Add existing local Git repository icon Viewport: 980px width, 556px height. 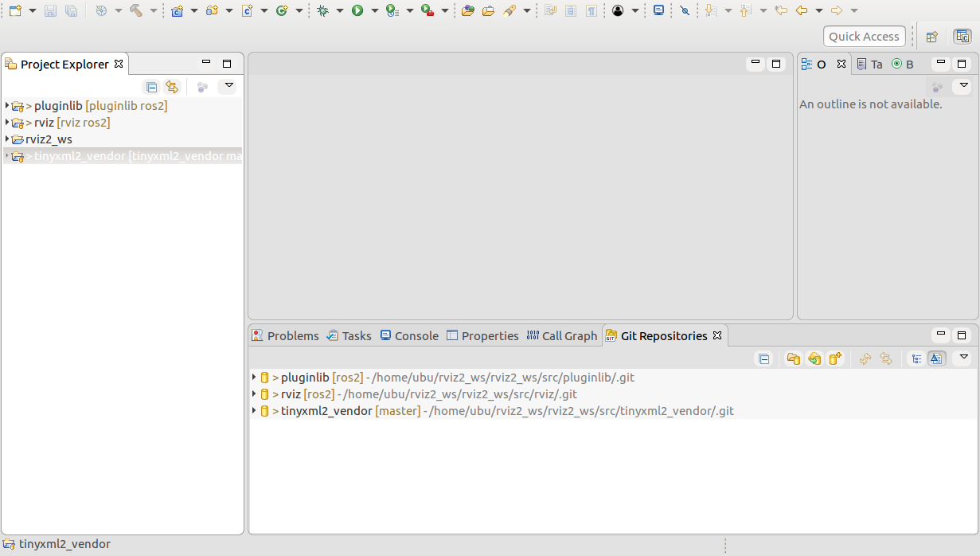(793, 358)
